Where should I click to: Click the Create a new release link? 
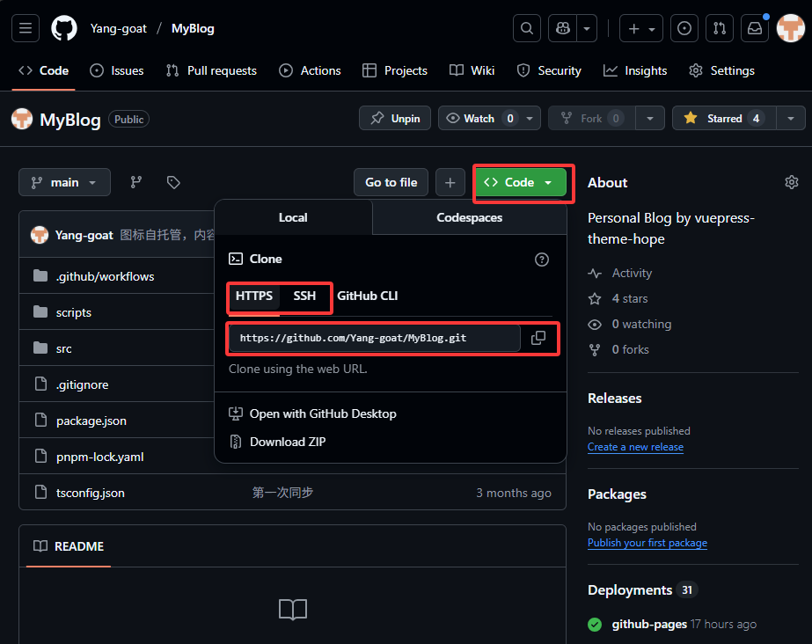[x=635, y=447]
